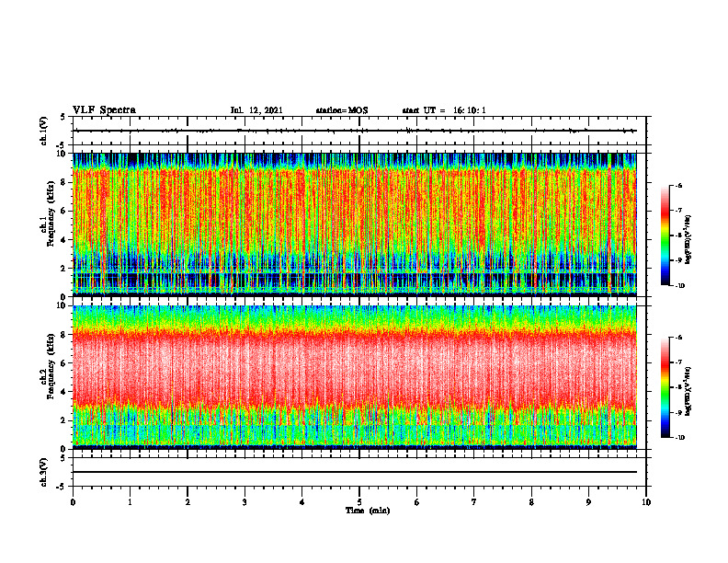Click the ch.2 colorbar "-9" tick label
The width and height of the screenshot is (728, 563).
(678, 412)
